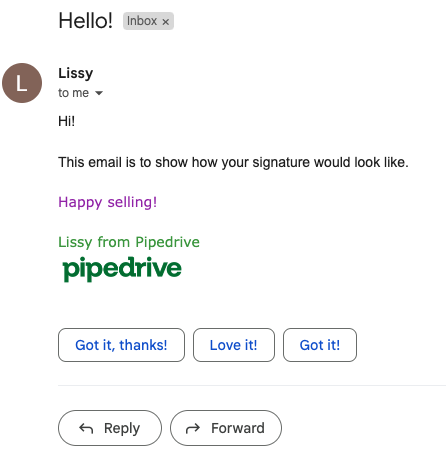Click the curved reply arrow icon

click(x=86, y=428)
